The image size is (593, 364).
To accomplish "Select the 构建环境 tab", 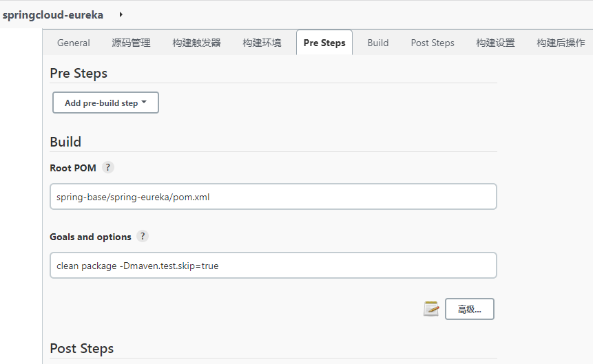I will (262, 43).
